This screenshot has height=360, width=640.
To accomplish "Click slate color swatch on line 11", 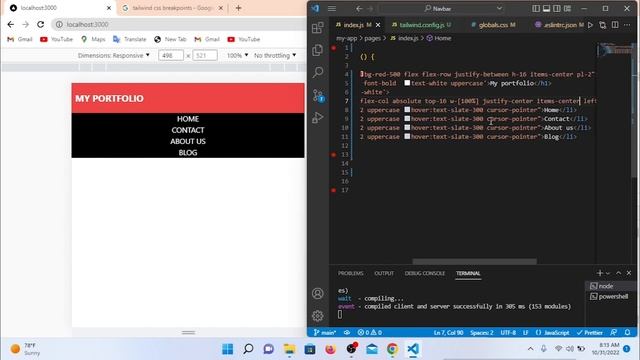I will click(x=407, y=136).
